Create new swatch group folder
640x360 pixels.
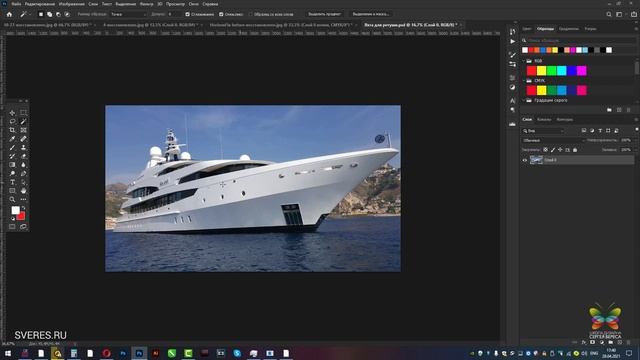click(x=609, y=110)
